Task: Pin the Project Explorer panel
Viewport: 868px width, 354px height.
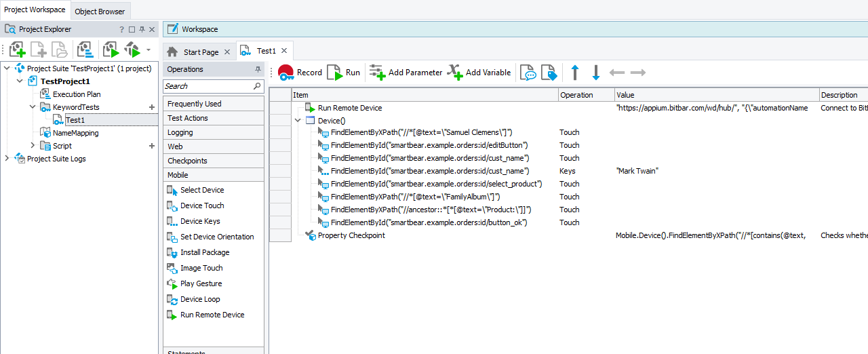Action: (142, 30)
